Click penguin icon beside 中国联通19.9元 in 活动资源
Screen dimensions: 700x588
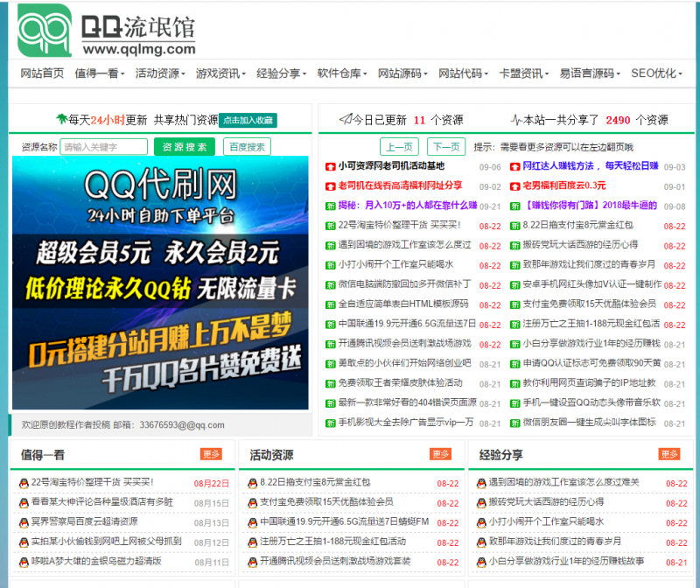click(253, 523)
